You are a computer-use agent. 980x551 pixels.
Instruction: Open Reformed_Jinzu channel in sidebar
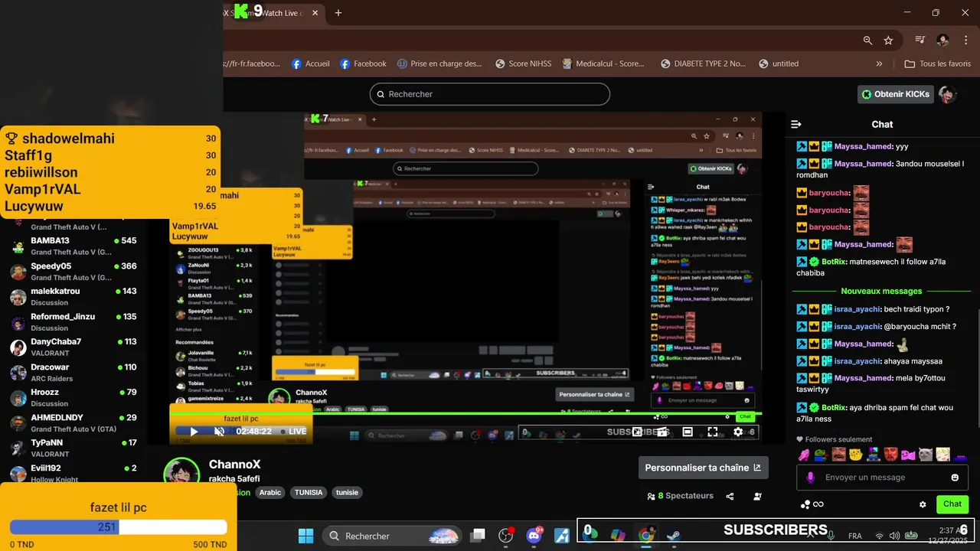[x=73, y=322]
